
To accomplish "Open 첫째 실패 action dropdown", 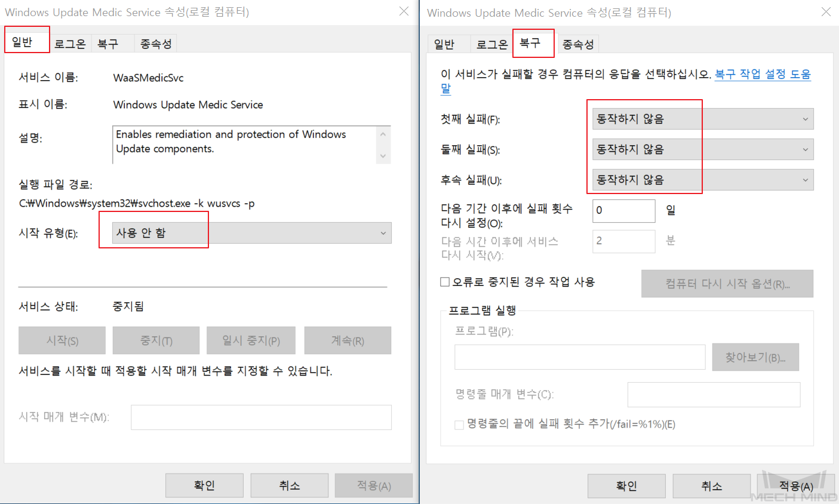I will click(703, 119).
